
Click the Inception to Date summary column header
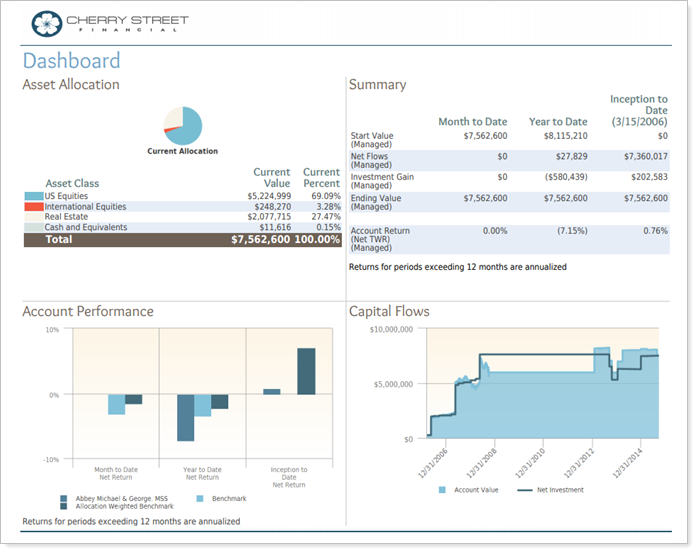[x=638, y=110]
